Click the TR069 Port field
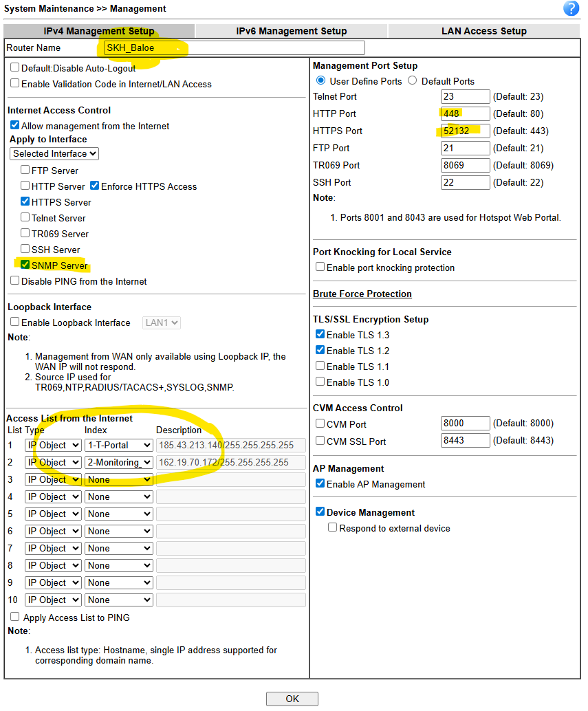The width and height of the screenshot is (588, 711). [x=465, y=166]
